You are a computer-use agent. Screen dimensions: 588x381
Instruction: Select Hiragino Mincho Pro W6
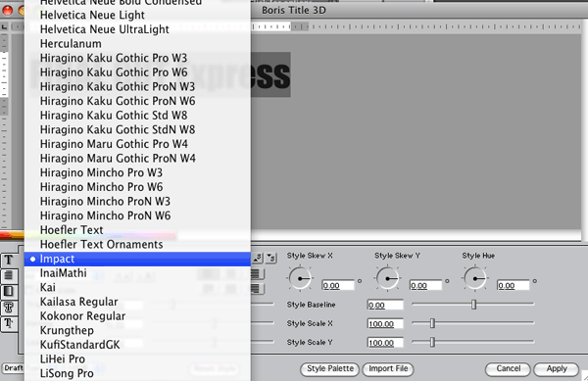[x=137, y=187]
